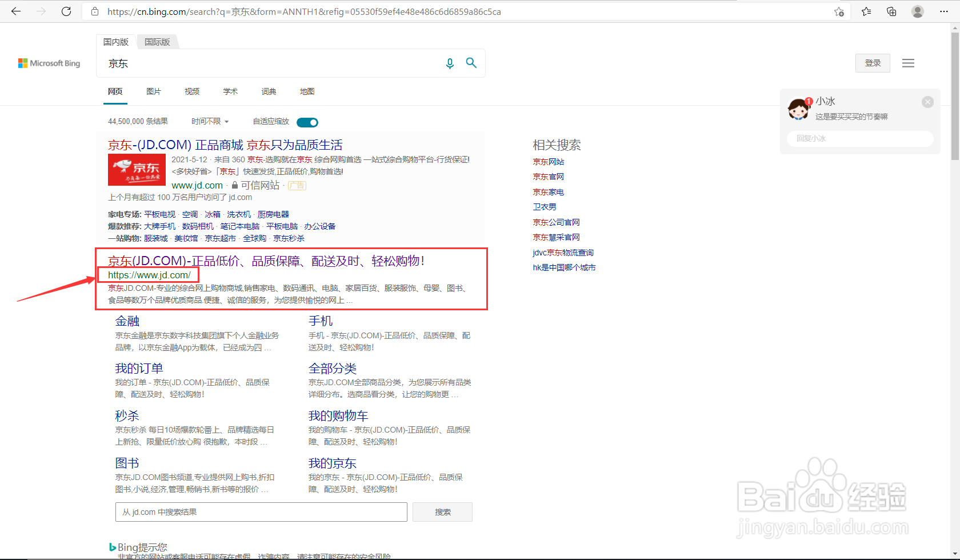Switch to the 国内版 tab

(116, 42)
